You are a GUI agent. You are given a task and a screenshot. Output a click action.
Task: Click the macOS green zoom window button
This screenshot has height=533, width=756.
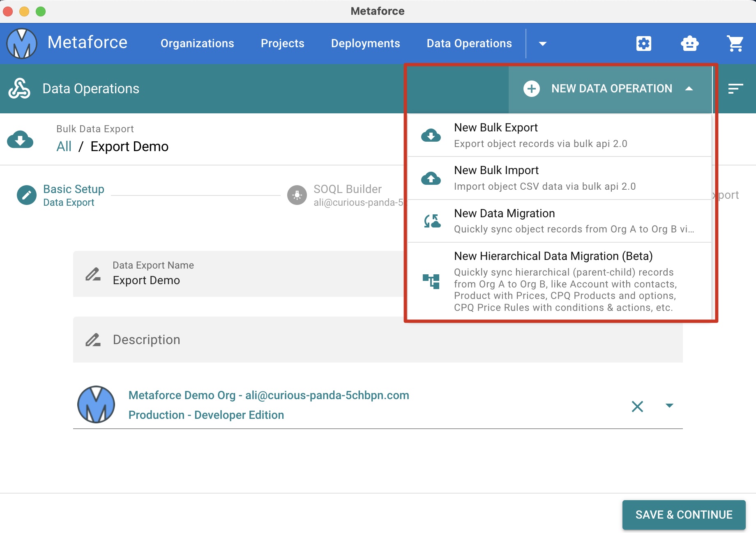[41, 11]
